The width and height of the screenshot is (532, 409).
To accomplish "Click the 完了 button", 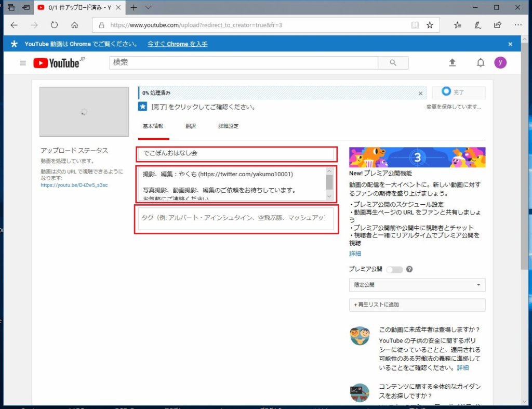I will coord(459,93).
